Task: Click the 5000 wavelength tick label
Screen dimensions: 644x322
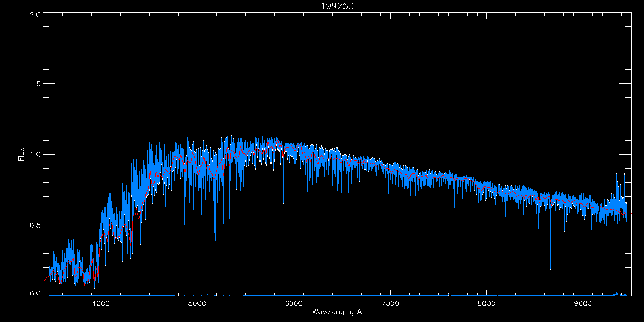Action: [197, 304]
